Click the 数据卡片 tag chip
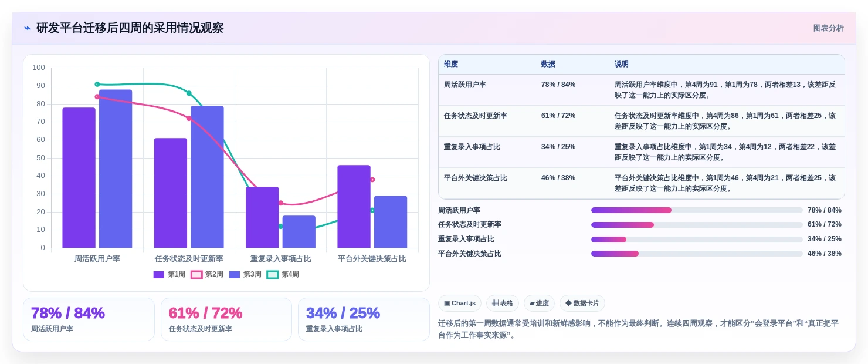Screen dimensions: 868x364 (x=582, y=303)
